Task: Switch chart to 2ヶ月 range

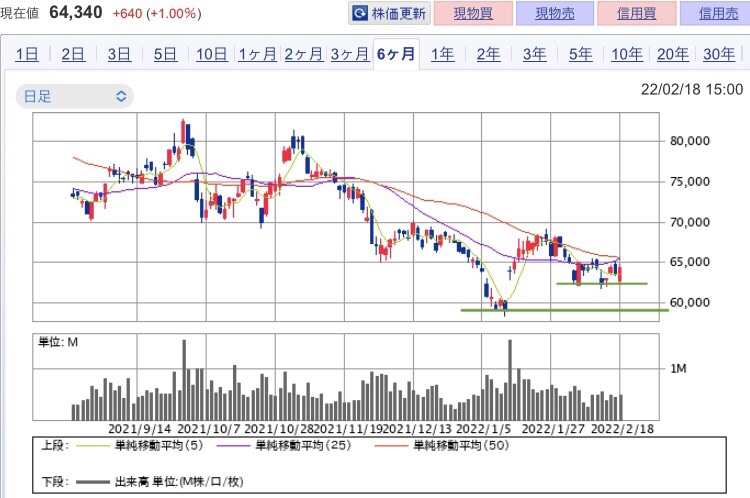Action: coord(304,54)
